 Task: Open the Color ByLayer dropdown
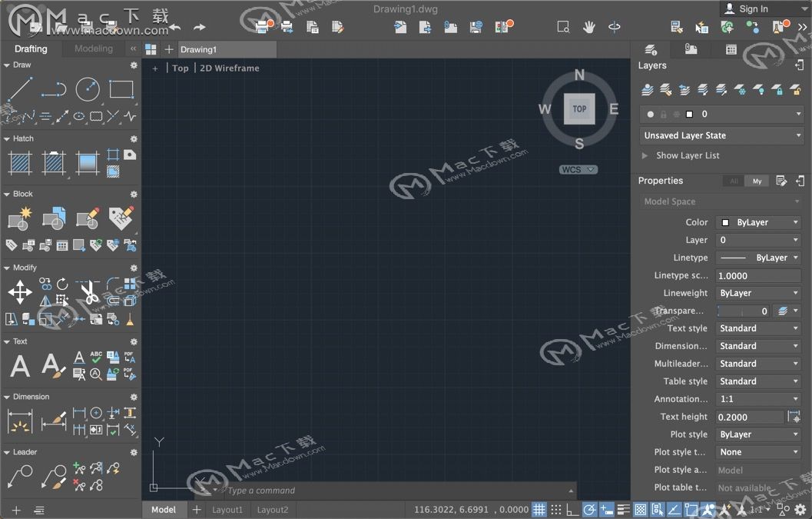click(759, 222)
